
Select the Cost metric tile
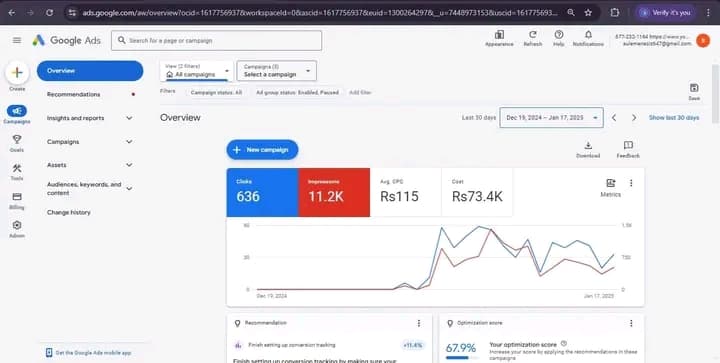coord(477,192)
